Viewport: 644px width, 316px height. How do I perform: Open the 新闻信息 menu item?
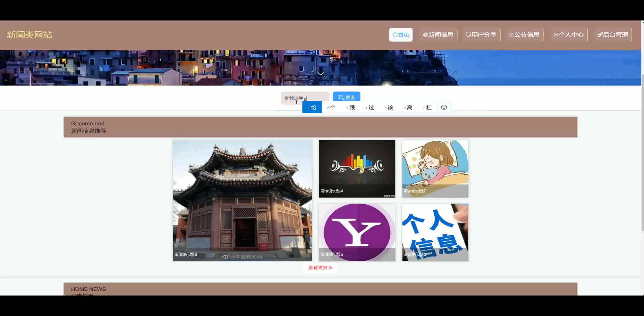click(x=438, y=35)
